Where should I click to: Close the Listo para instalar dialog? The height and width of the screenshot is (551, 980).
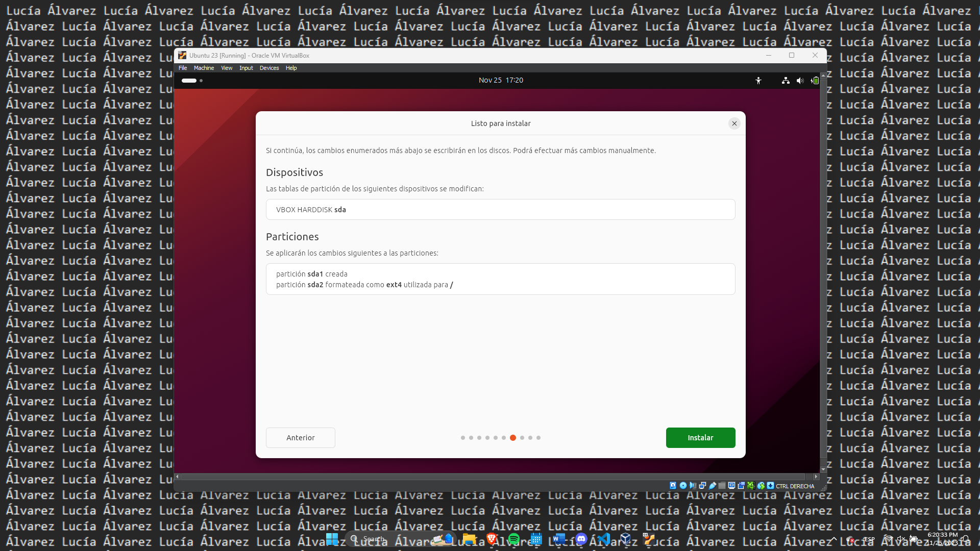pos(734,123)
